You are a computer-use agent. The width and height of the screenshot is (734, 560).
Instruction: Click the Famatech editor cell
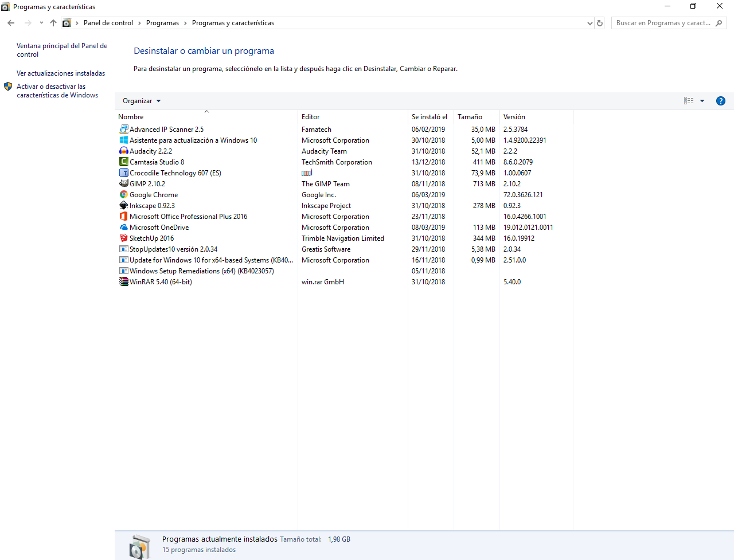(x=317, y=130)
